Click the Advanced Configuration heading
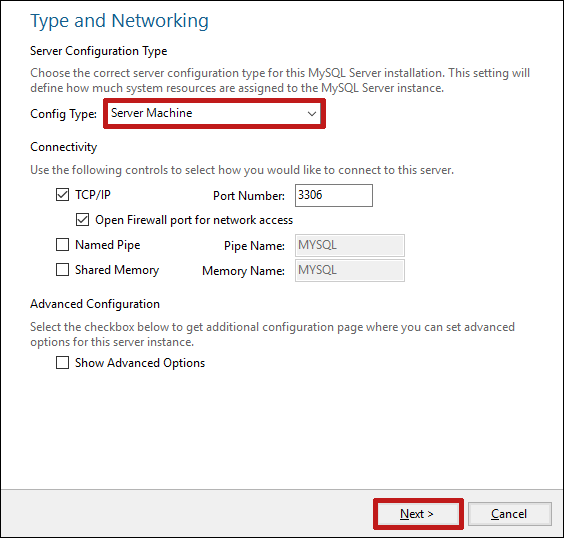 click(95, 304)
